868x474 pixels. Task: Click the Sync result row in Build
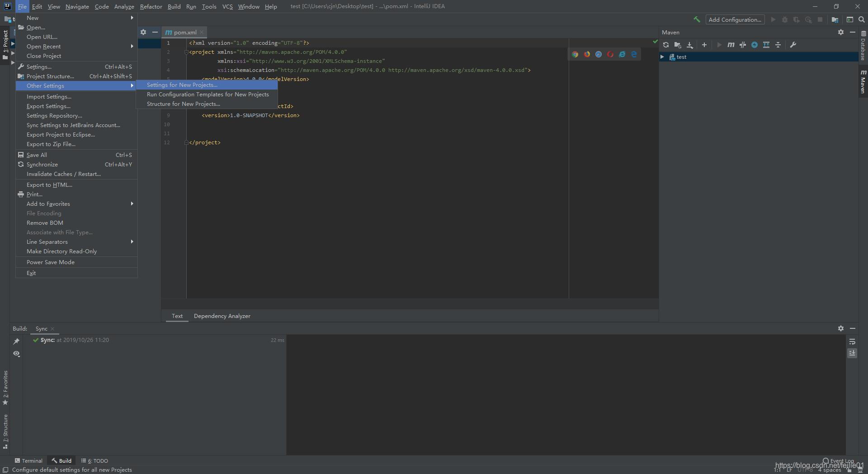(x=154, y=340)
